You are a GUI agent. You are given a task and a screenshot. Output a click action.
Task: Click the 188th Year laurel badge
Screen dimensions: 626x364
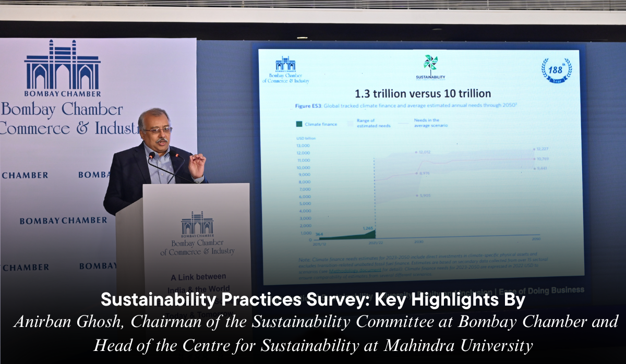click(x=556, y=70)
